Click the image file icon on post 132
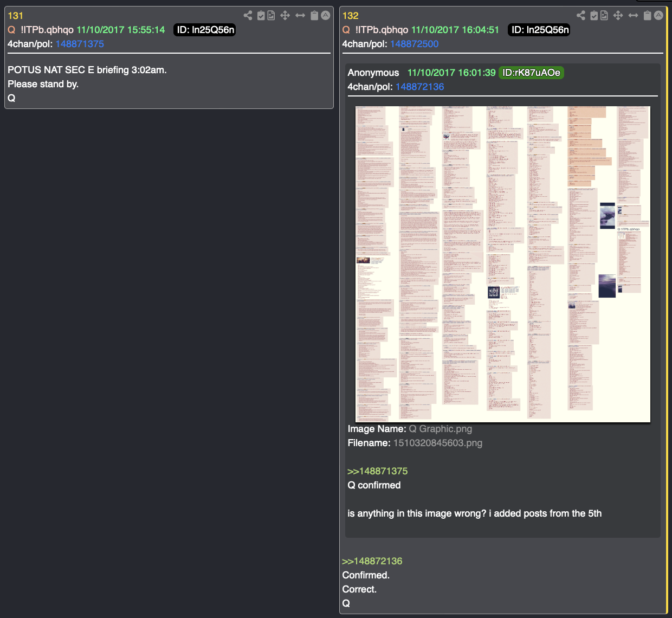This screenshot has width=672, height=618. coord(604,15)
